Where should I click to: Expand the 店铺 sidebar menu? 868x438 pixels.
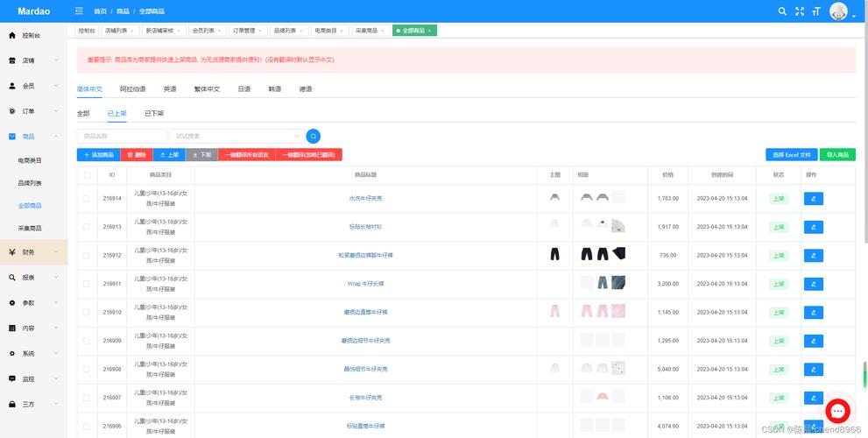(x=32, y=60)
